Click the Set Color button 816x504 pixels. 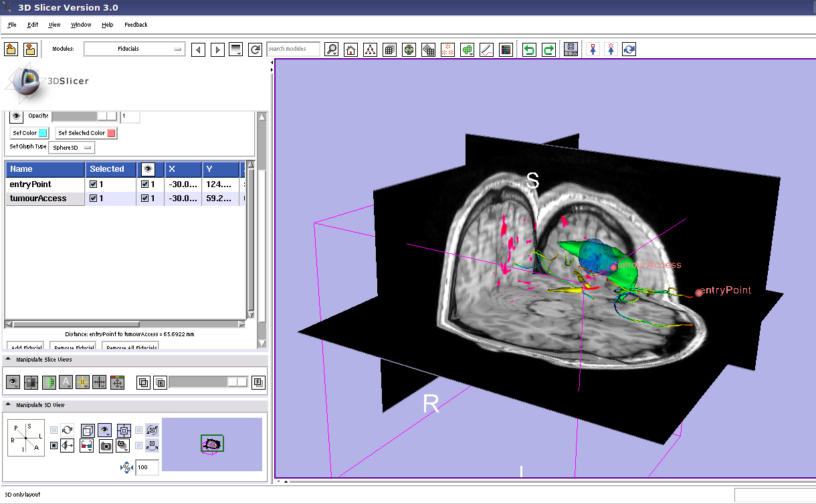[29, 133]
